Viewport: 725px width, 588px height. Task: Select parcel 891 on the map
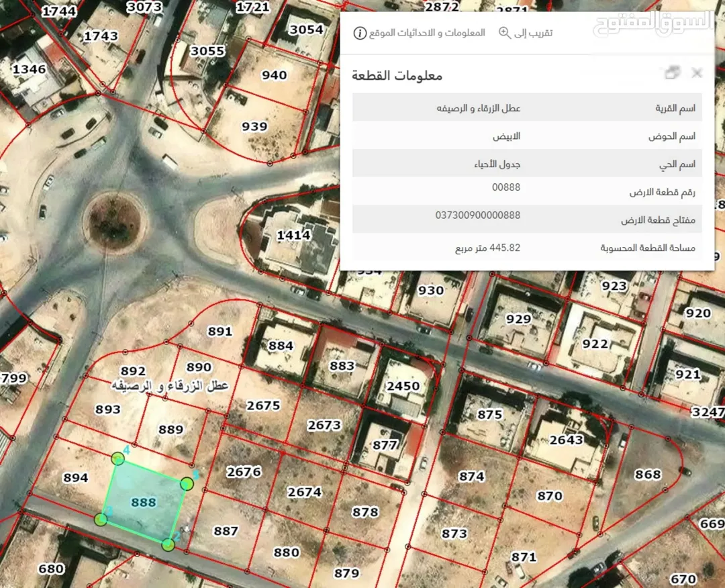point(220,331)
